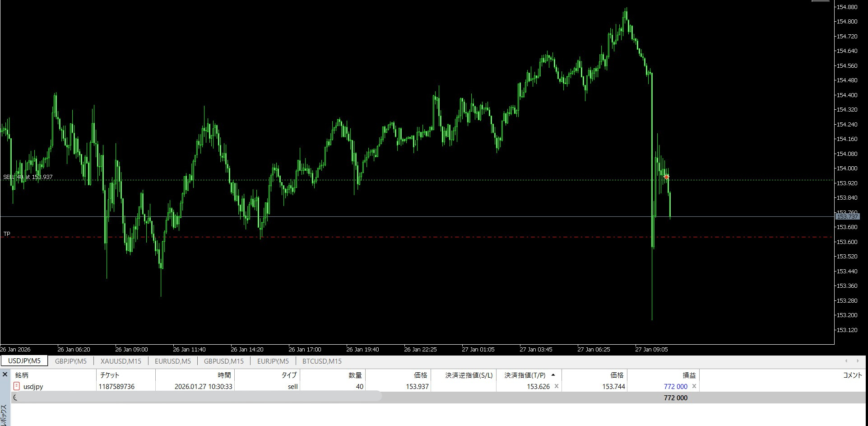Remove the take profit 153.626 value

[556, 386]
